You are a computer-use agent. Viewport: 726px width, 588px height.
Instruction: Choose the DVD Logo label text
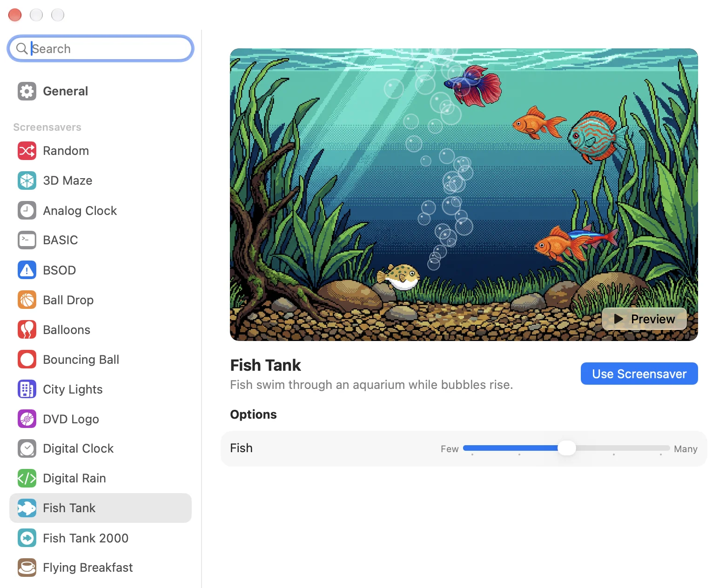pos(71,419)
